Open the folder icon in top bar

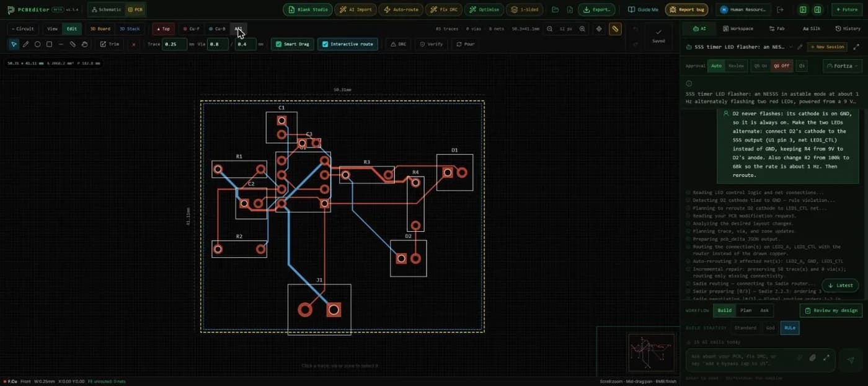(x=555, y=10)
